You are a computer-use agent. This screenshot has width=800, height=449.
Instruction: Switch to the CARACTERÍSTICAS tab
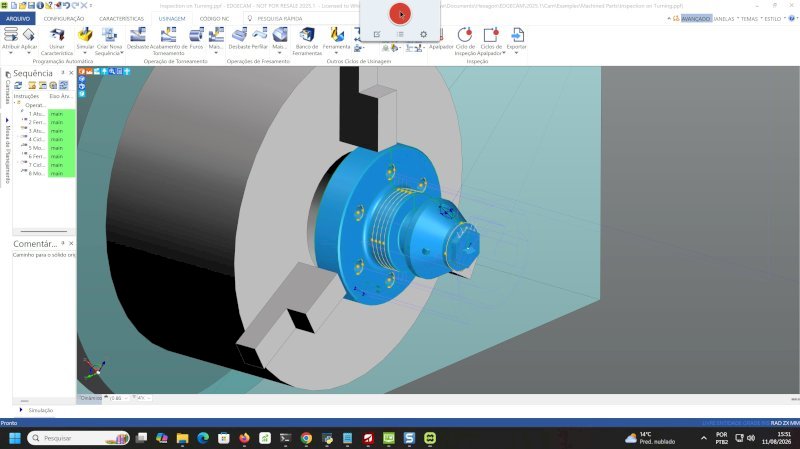(x=121, y=18)
